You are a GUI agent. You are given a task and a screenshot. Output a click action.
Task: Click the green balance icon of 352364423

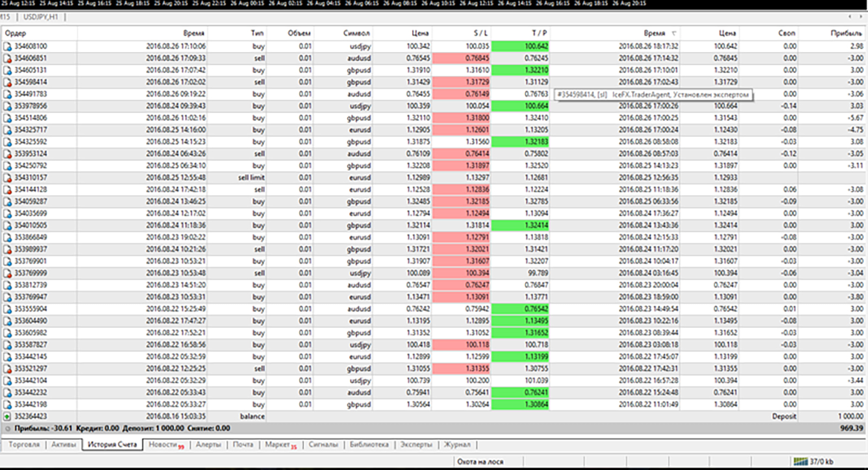coord(8,417)
